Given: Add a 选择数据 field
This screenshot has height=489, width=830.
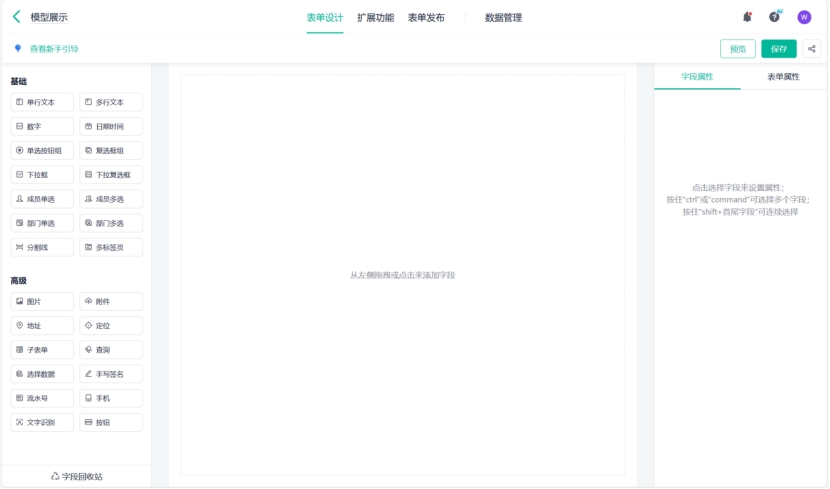Looking at the screenshot, I should coord(42,374).
